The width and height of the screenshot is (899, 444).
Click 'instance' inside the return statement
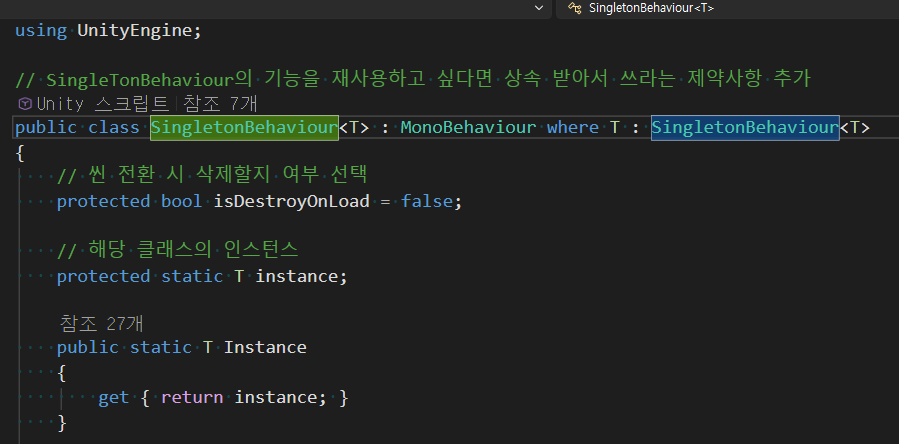tap(277, 398)
